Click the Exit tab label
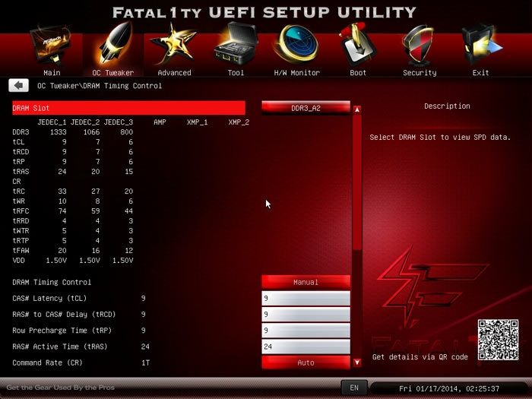The image size is (532, 399). click(x=481, y=73)
